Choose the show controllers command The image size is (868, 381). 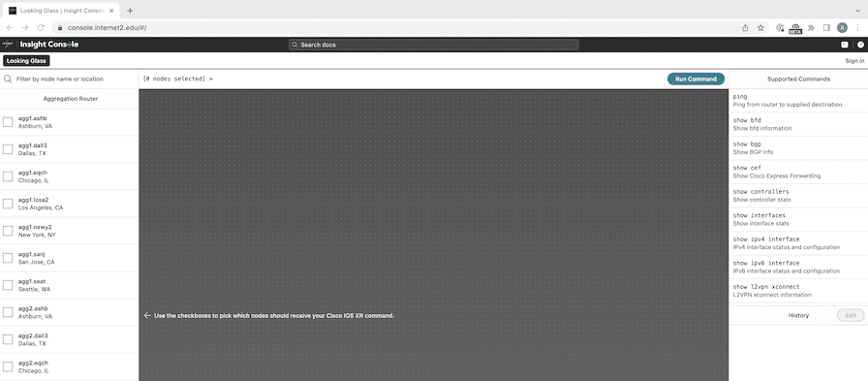(x=798, y=196)
